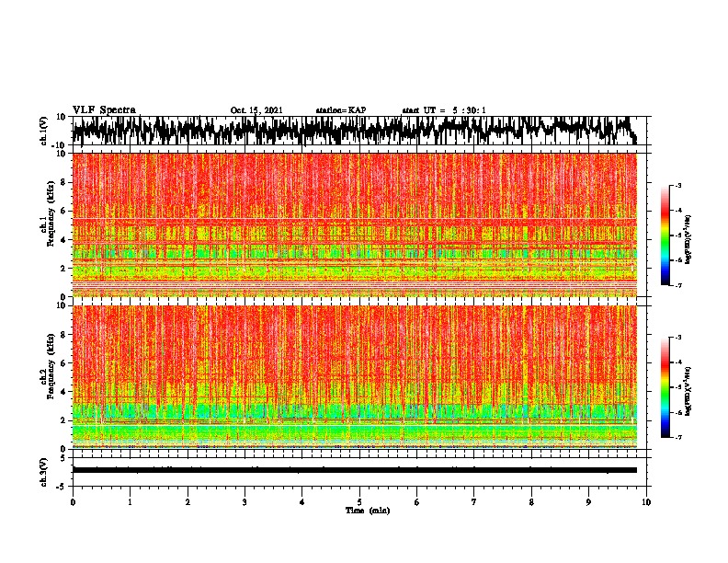Click the "-7" label on ch.2 color scale
The width and height of the screenshot is (728, 563).
pos(677,437)
